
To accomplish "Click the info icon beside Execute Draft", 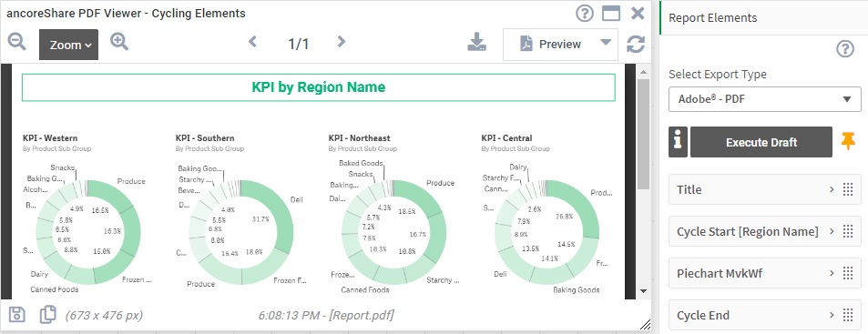I will click(679, 142).
